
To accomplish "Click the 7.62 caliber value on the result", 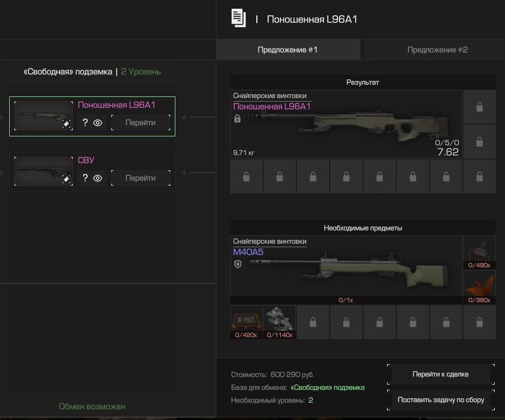I will point(448,152).
